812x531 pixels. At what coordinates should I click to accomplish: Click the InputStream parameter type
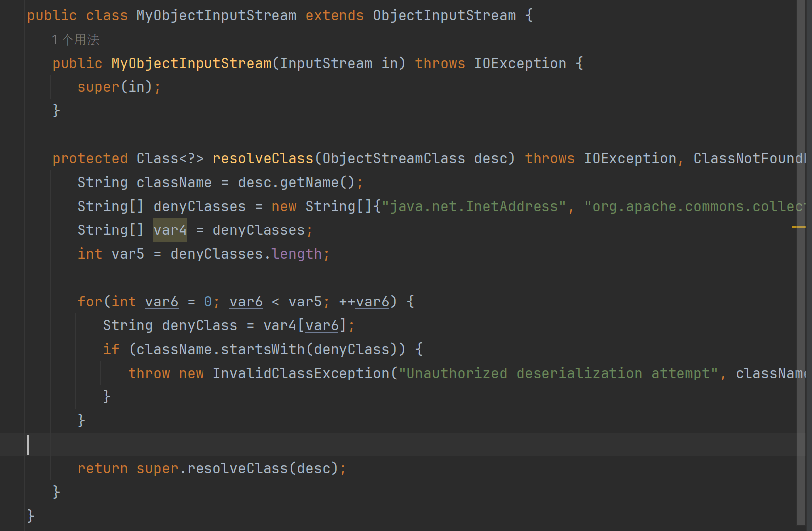(x=326, y=63)
